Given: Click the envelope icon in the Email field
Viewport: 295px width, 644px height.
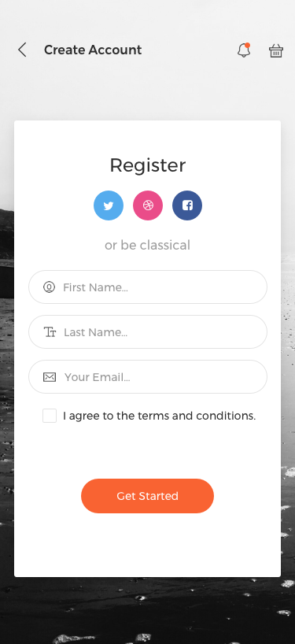Looking at the screenshot, I should [x=50, y=377].
